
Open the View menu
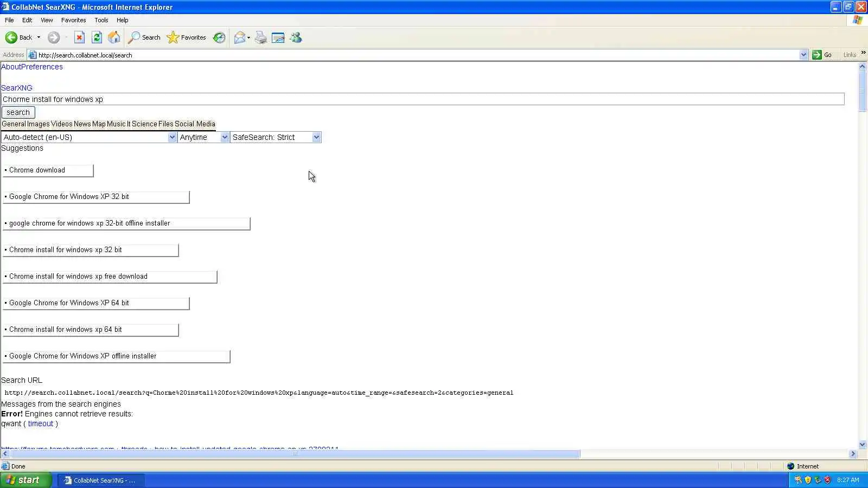(x=47, y=20)
